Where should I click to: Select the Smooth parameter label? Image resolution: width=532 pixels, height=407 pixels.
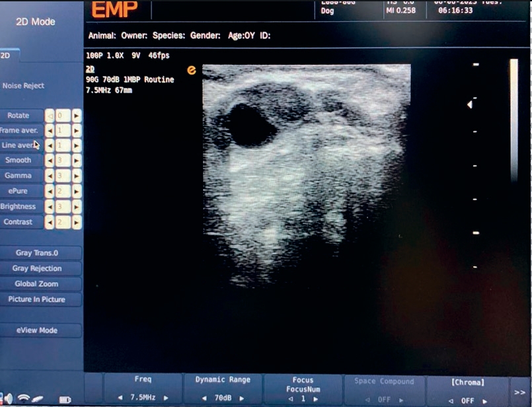tap(21, 161)
